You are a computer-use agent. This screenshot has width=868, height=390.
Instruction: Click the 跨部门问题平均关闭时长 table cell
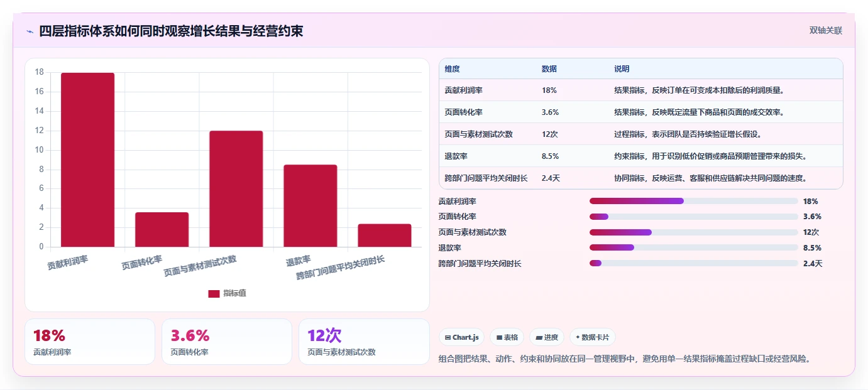click(x=486, y=178)
